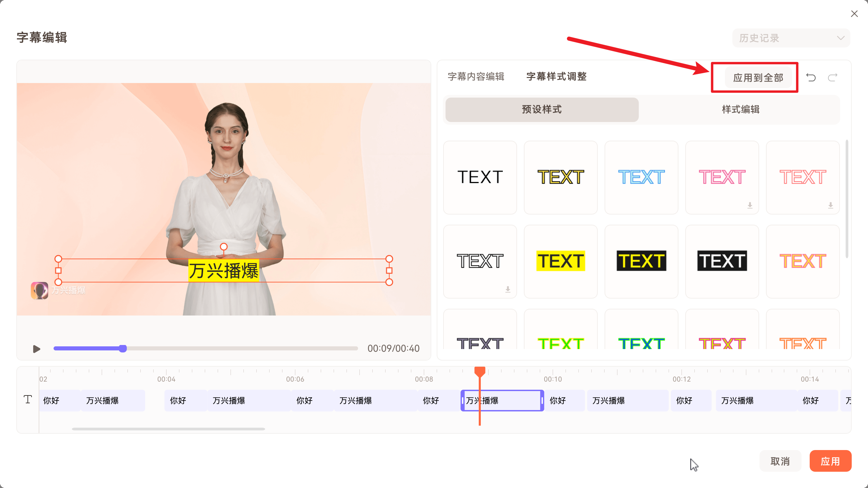
Task: Switch to 字幕内容编辑 tab
Action: pos(476,77)
